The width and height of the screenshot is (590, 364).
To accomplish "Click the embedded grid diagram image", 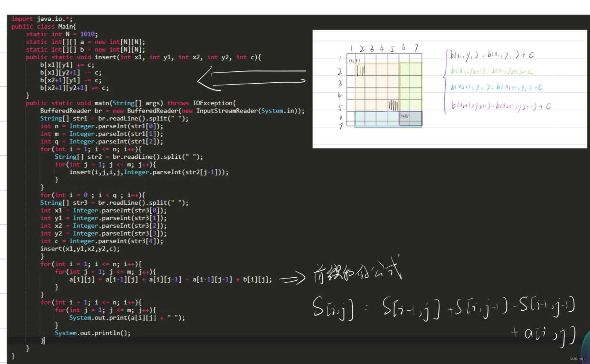I will [450, 89].
